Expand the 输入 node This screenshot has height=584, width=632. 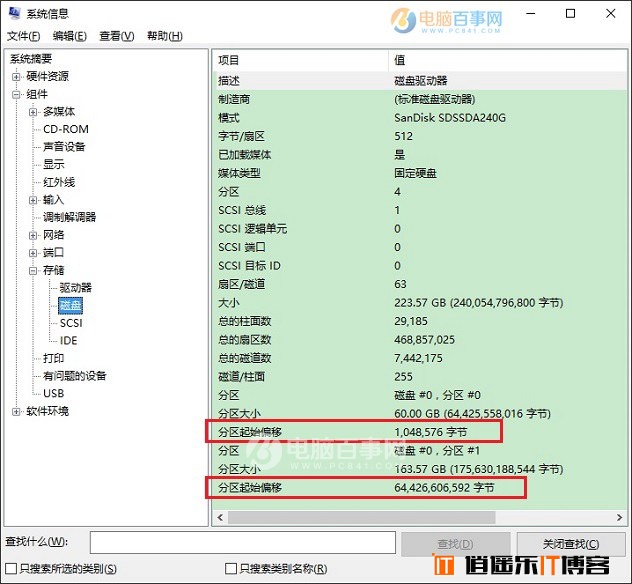pos(33,200)
